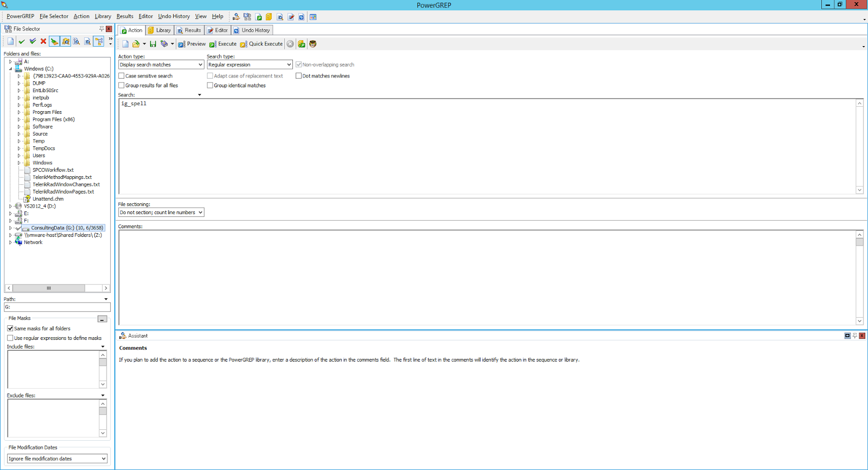Viewport: 868px width, 470px height.
Task: Click the Action icon in top main toolbar
Action: click(x=258, y=17)
